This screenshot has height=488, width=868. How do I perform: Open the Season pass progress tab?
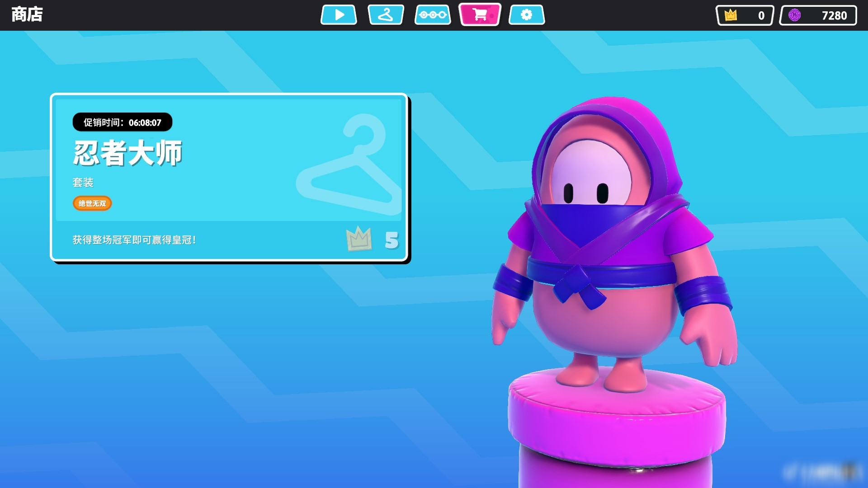pyautogui.click(x=433, y=15)
